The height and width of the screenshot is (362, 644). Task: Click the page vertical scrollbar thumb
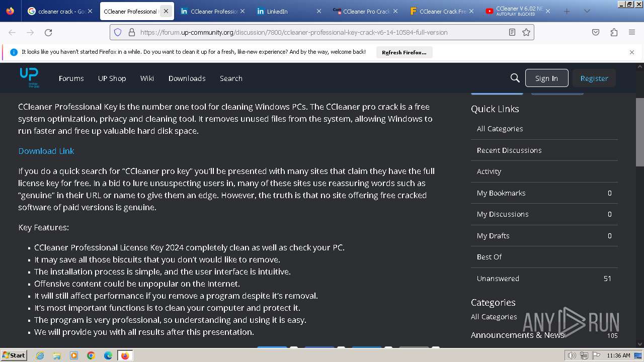click(639, 132)
